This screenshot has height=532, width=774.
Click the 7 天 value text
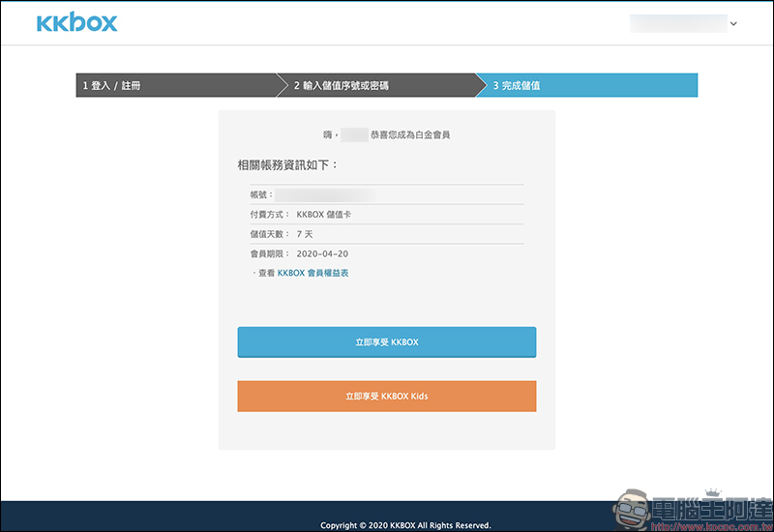(305, 234)
